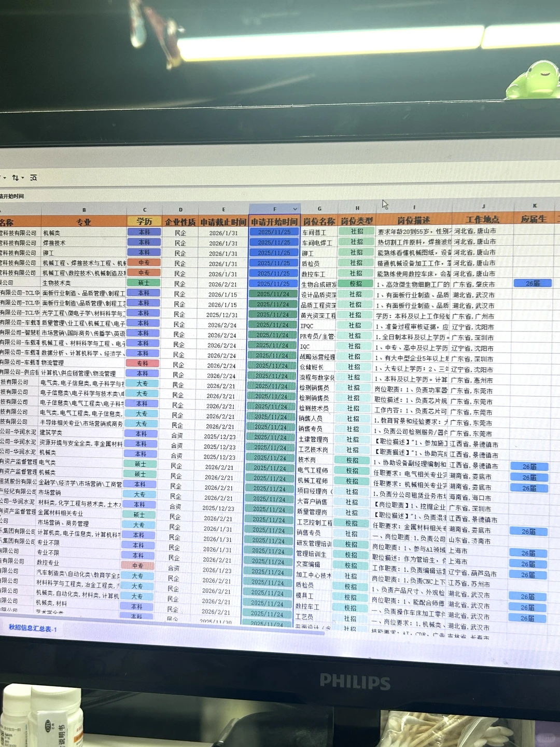Select the 广东省, 广州市 location cell
The height and width of the screenshot is (747, 560).
(x=482, y=316)
